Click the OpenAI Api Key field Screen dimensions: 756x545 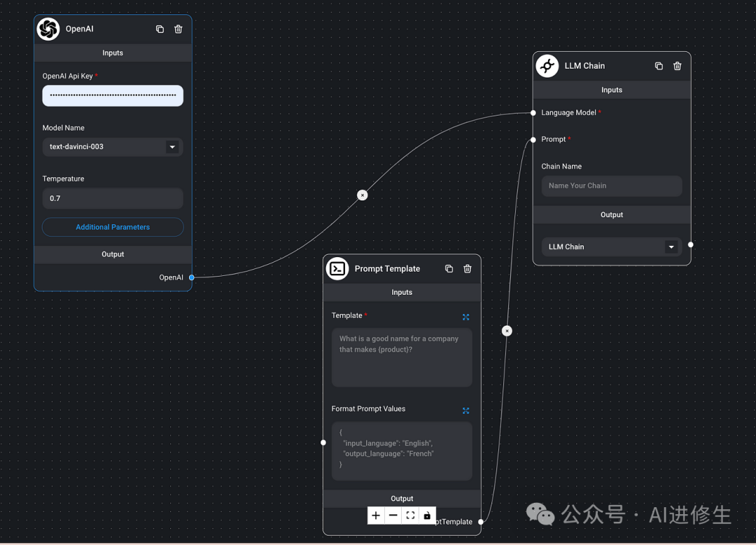tap(113, 95)
